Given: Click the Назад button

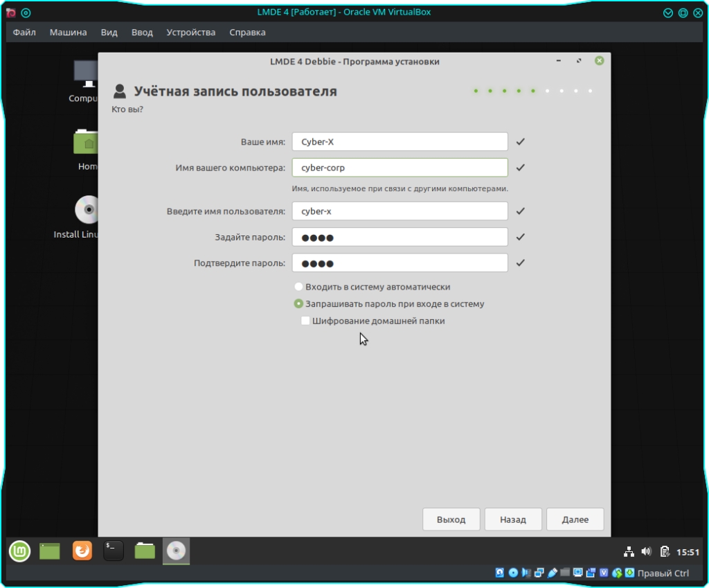Looking at the screenshot, I should coord(513,519).
